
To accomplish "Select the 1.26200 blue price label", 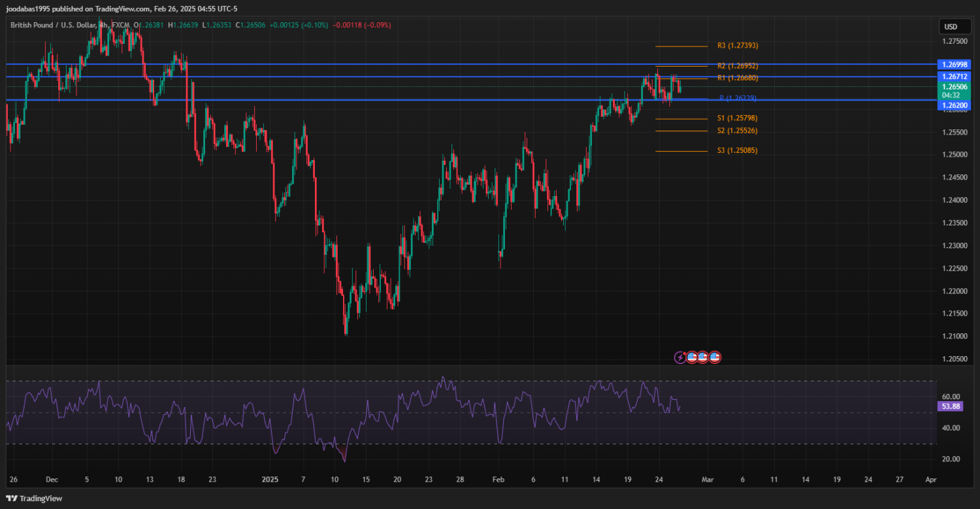I will tap(955, 105).
